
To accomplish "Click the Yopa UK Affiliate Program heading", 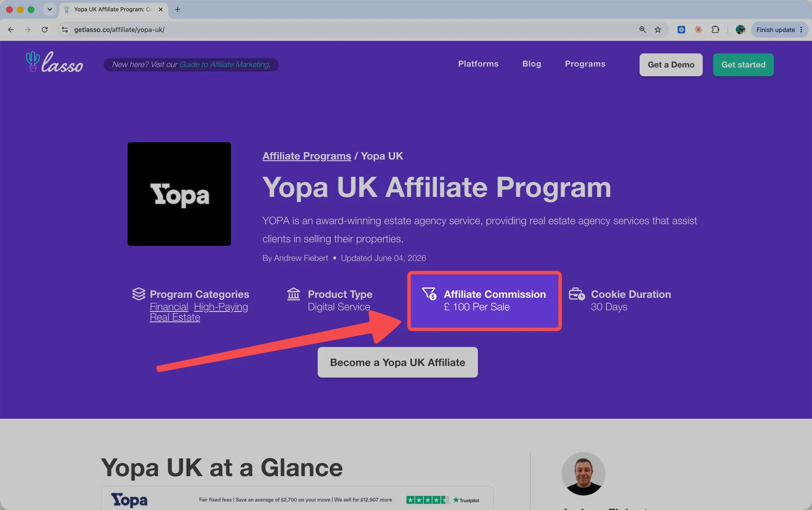I will (436, 187).
